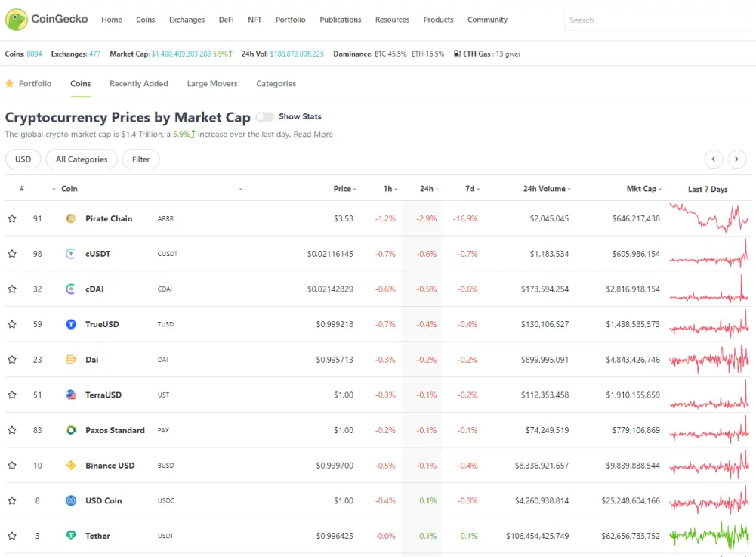Sort by 7d change column
The width and height of the screenshot is (756, 557).
[473, 189]
